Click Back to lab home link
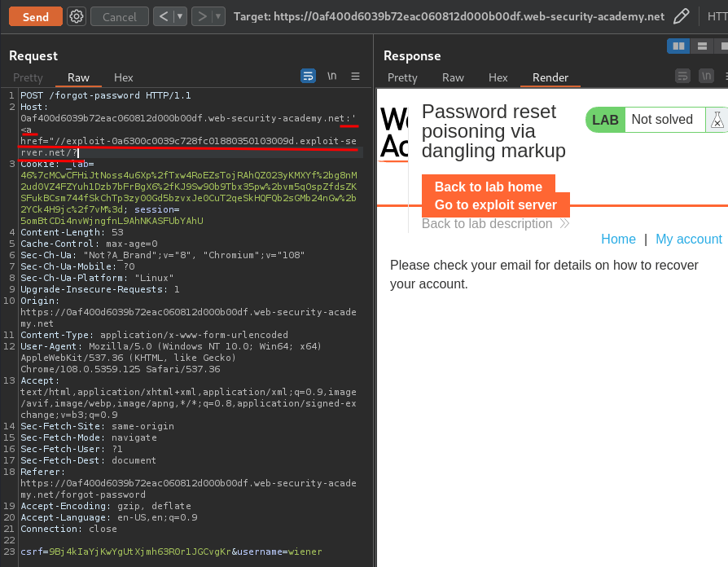The image size is (728, 567). (x=489, y=187)
